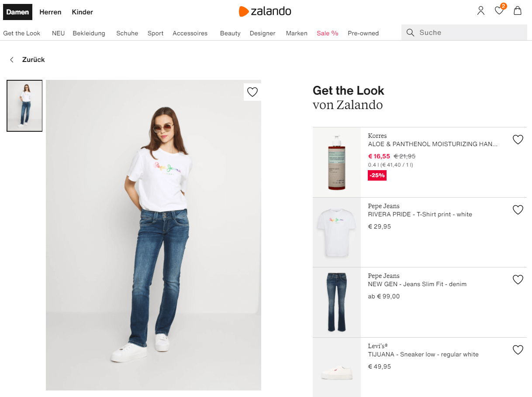Click the search magnifier icon
Image resolution: width=532 pixels, height=397 pixels.
coord(410,33)
